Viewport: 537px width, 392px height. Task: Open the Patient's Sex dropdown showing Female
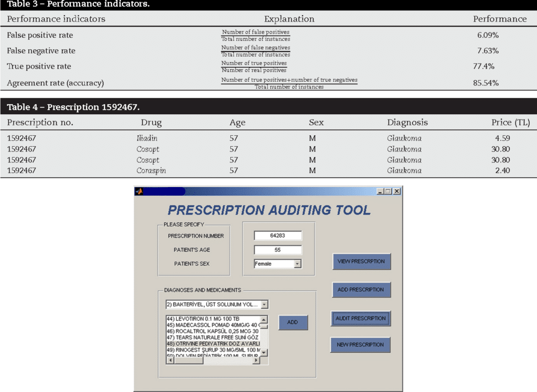point(297,264)
